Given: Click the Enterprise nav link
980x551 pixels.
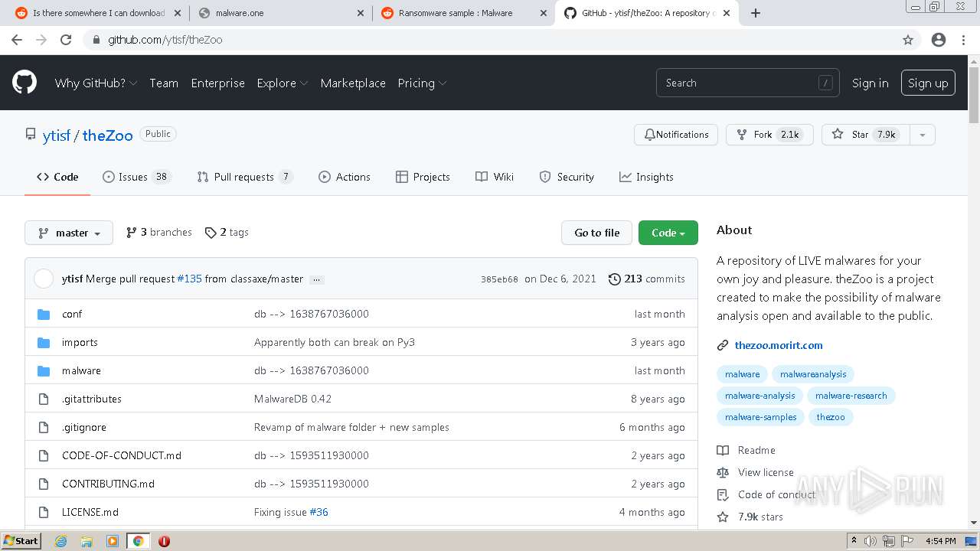Looking at the screenshot, I should click(x=218, y=83).
